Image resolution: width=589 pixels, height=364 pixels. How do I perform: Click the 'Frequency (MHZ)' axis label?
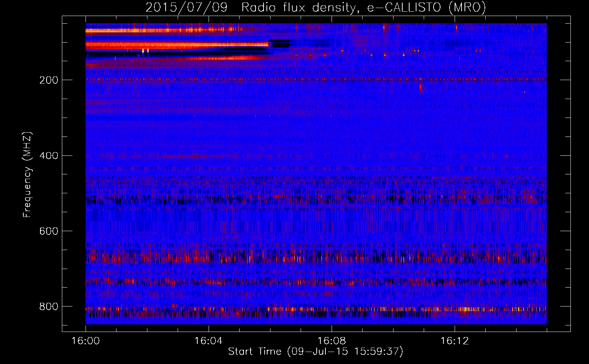pos(27,174)
